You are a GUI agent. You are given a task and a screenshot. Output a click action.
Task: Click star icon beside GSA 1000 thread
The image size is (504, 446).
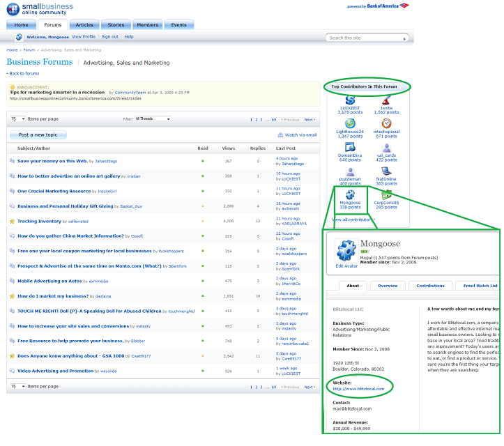pos(12,355)
